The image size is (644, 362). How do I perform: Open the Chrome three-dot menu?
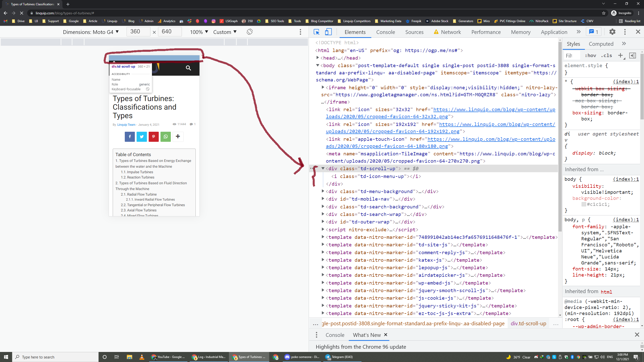point(639,13)
